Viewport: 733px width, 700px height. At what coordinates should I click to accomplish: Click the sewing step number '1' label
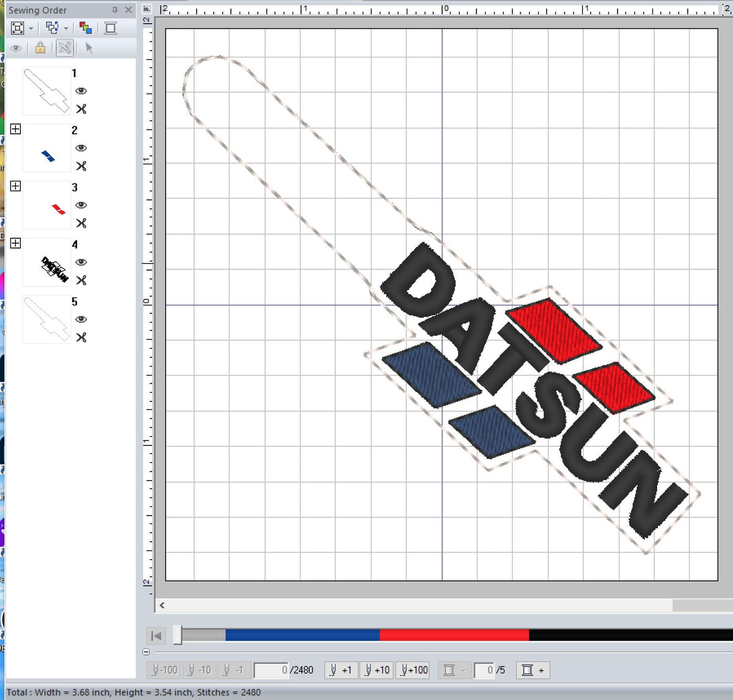(75, 73)
